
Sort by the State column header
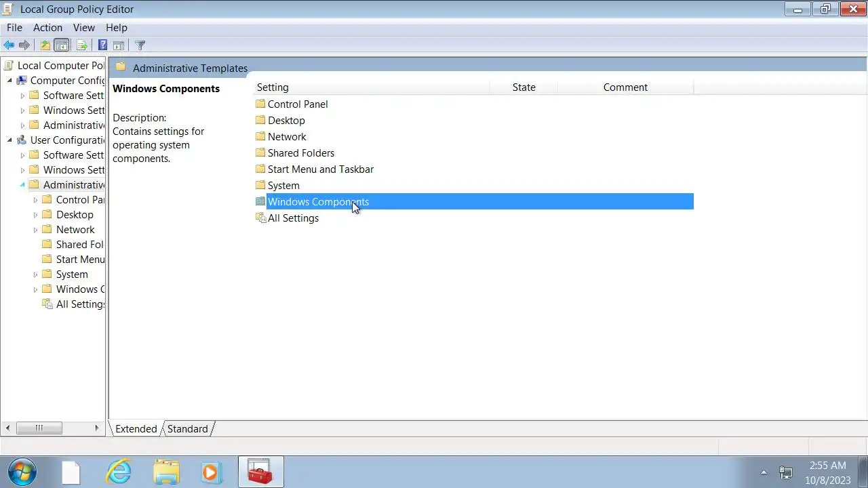click(524, 87)
